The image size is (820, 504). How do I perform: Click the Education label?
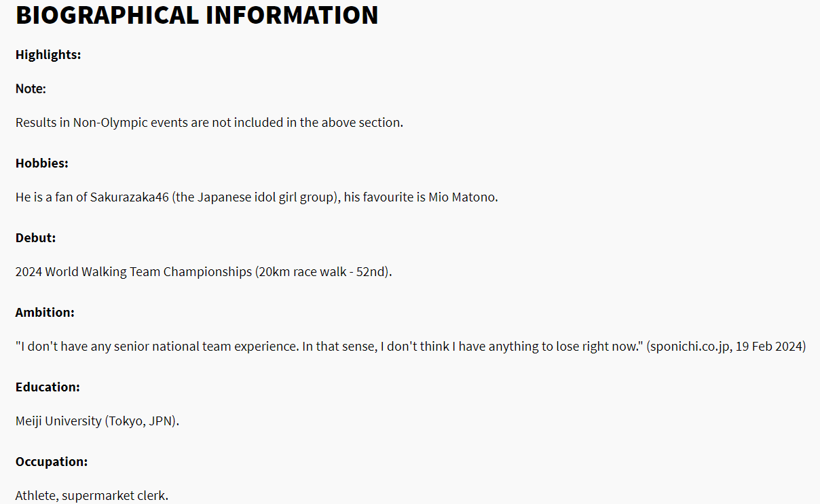(48, 387)
